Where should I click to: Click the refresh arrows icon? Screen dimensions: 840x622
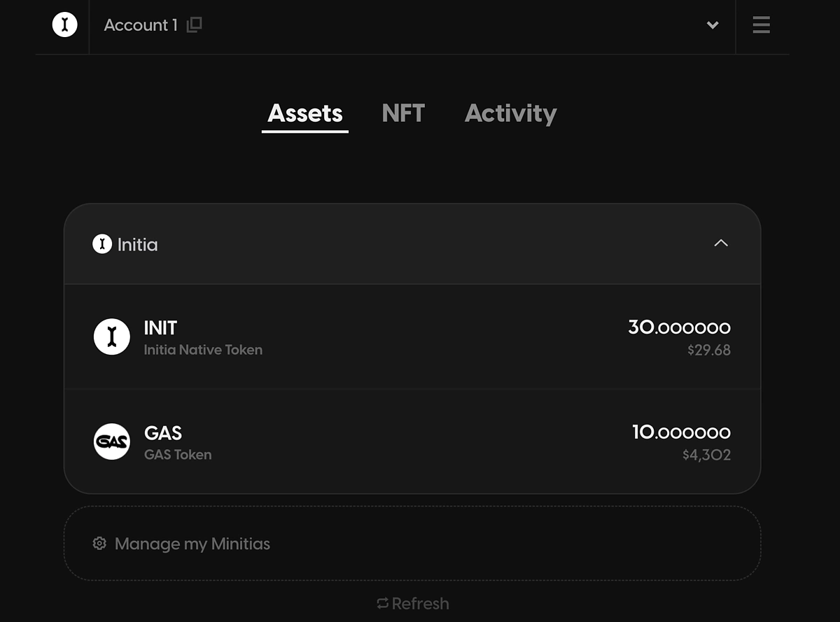coord(382,603)
